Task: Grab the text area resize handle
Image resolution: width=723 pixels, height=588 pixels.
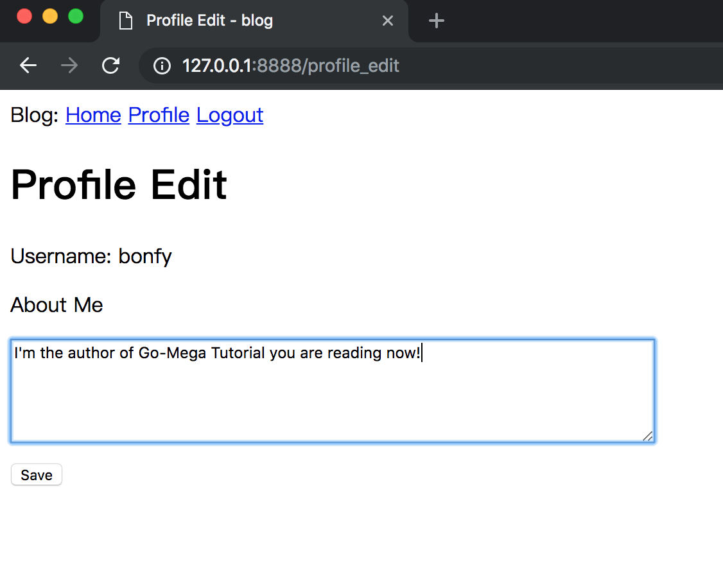Action: (648, 437)
